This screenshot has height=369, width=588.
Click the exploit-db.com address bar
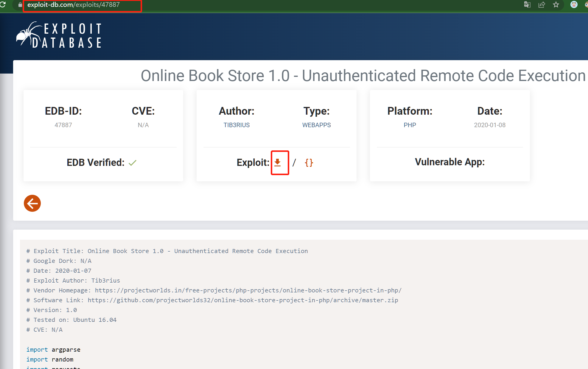pyautogui.click(x=74, y=5)
